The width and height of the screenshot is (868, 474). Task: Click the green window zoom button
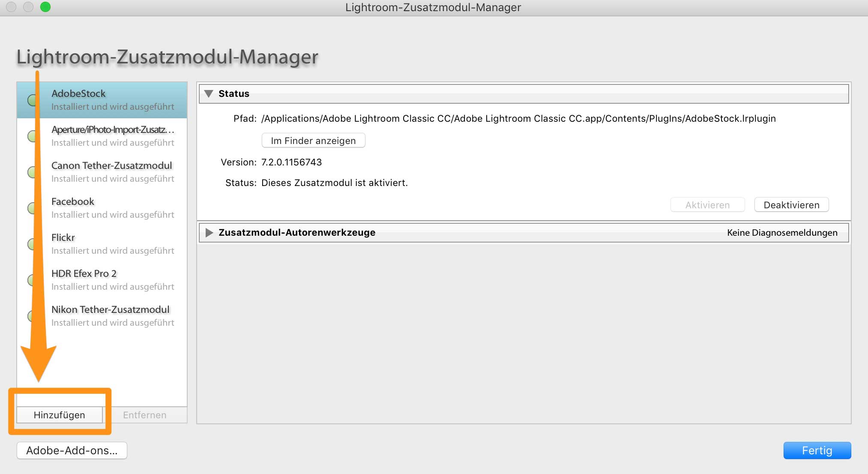coord(45,7)
